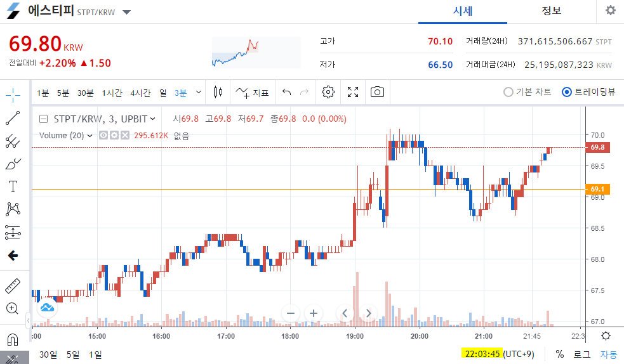Set date range to 1일
This screenshot has height=364, width=624.
[x=95, y=354]
